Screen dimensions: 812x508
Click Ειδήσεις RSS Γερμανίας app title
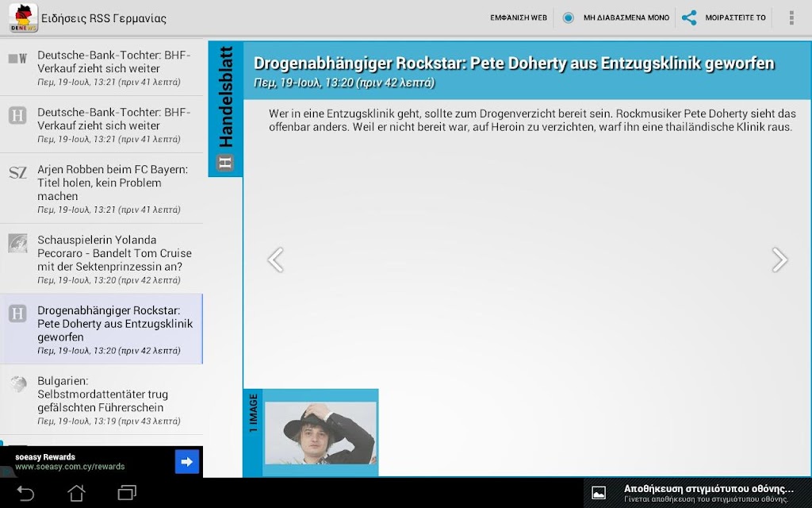point(104,18)
